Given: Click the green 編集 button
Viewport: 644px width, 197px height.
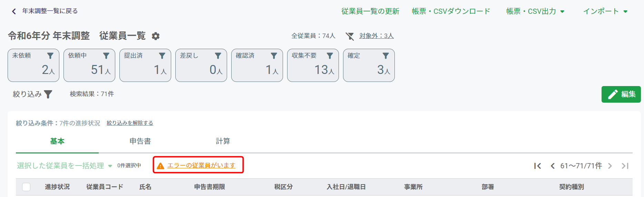Looking at the screenshot, I should [621, 94].
